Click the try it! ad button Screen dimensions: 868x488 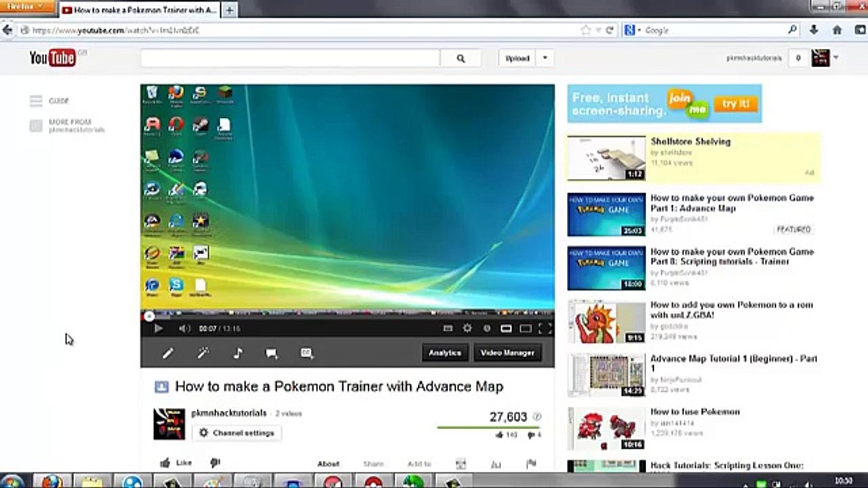[x=736, y=104]
